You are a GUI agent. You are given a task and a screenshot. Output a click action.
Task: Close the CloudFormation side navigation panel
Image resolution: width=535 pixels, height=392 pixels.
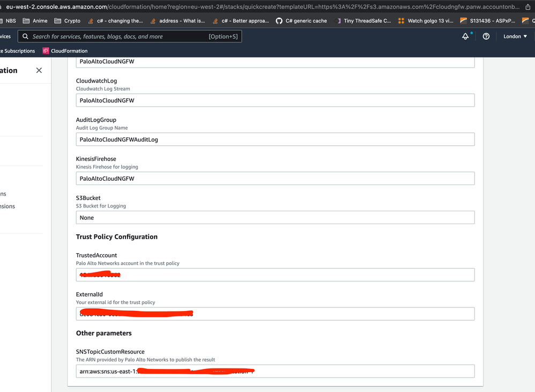click(39, 70)
